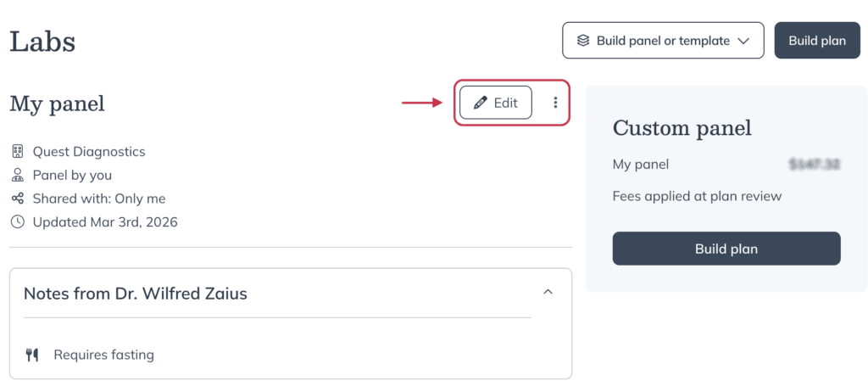
Task: Click the clock icon beside Updated date
Action: click(18, 222)
